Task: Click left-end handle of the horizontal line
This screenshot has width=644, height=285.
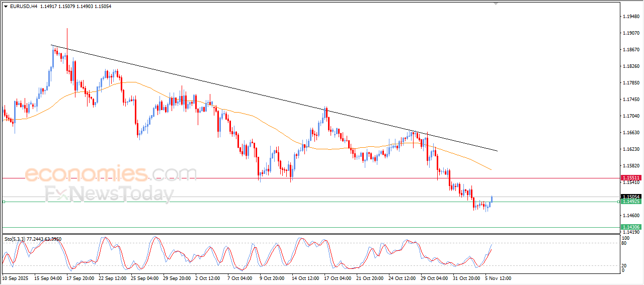Action: click(4, 202)
